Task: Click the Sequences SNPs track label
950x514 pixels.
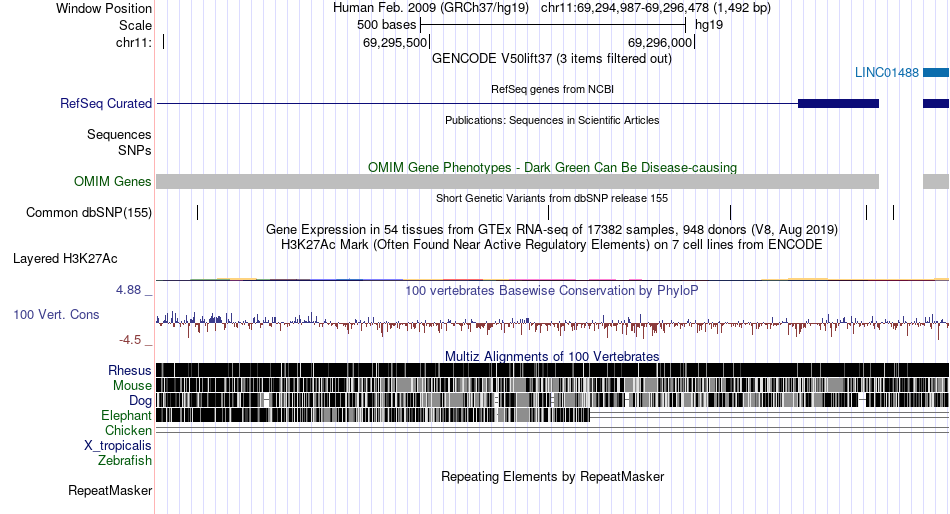Action: point(119,142)
